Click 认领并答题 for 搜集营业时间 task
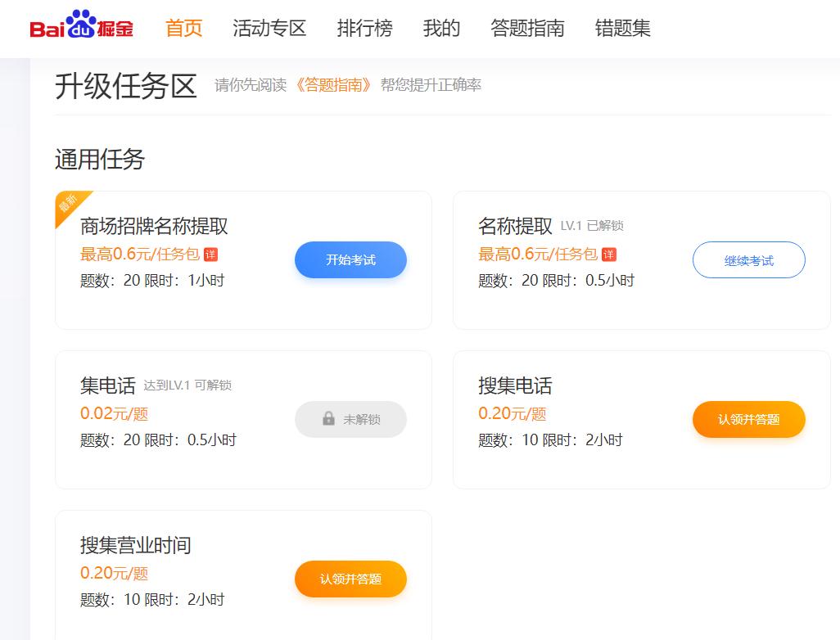 tap(350, 579)
